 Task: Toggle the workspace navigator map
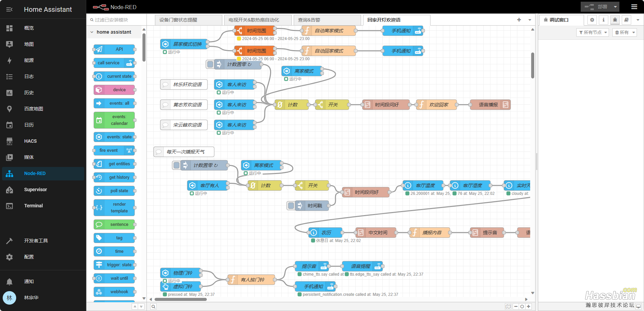coord(508,307)
